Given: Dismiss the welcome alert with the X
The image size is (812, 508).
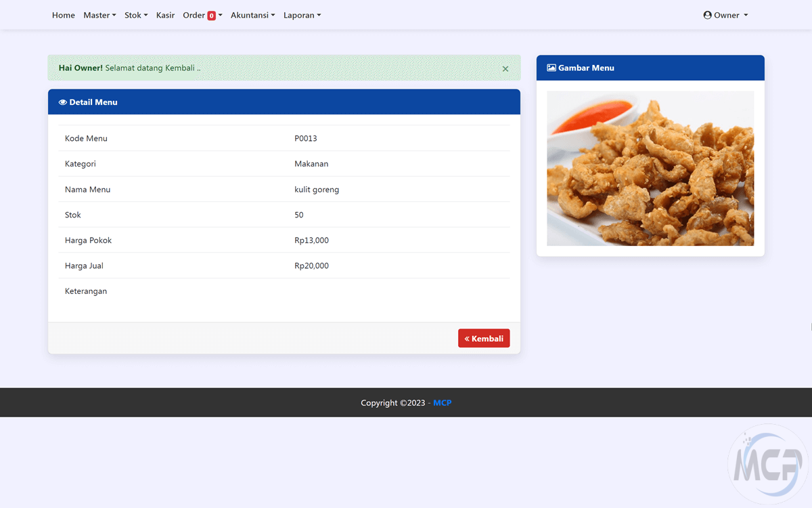Looking at the screenshot, I should tap(505, 68).
